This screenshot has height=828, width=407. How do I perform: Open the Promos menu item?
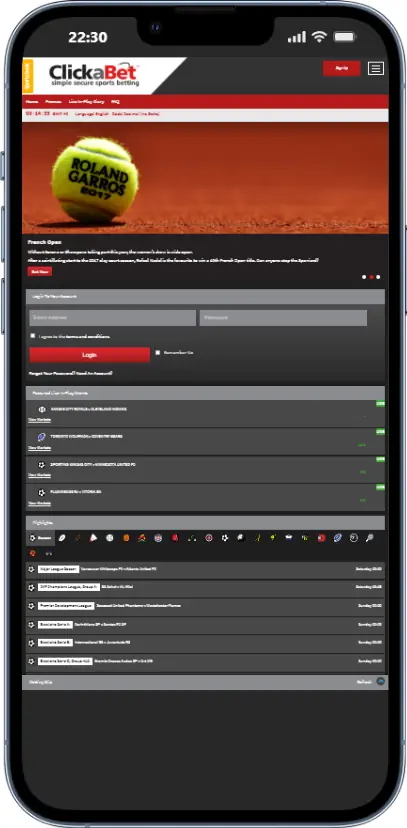[x=53, y=101]
